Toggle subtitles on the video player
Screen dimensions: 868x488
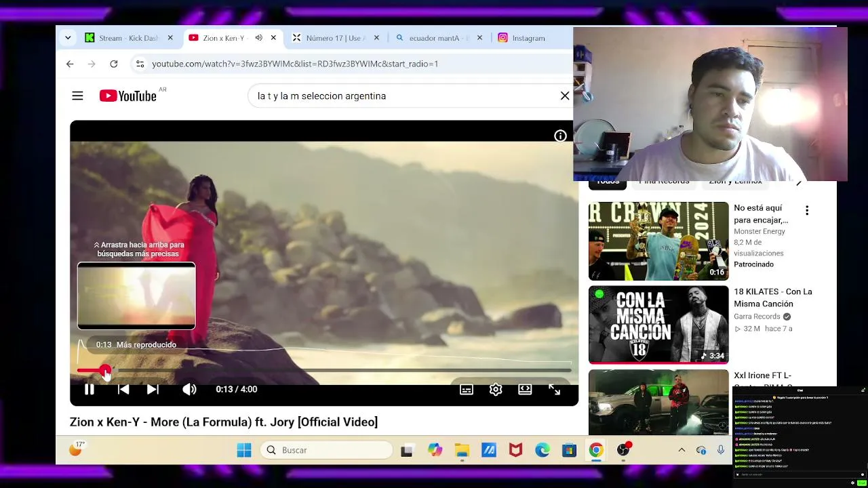point(467,389)
